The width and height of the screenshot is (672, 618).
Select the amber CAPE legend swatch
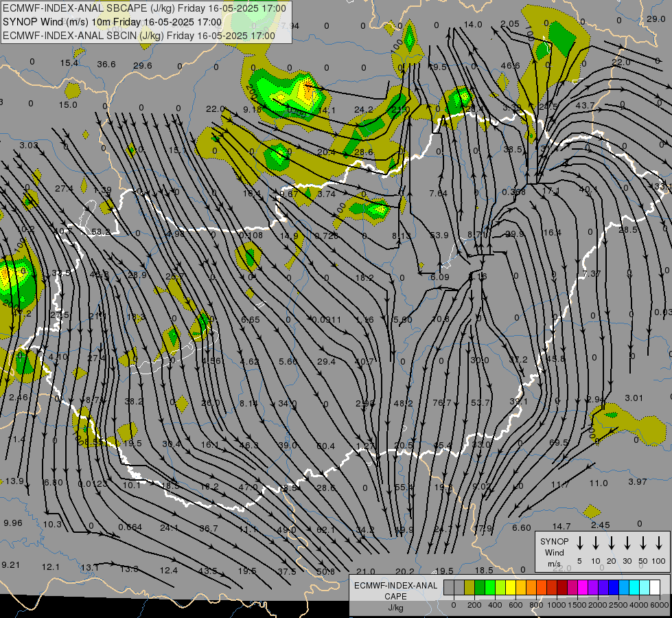521,587
